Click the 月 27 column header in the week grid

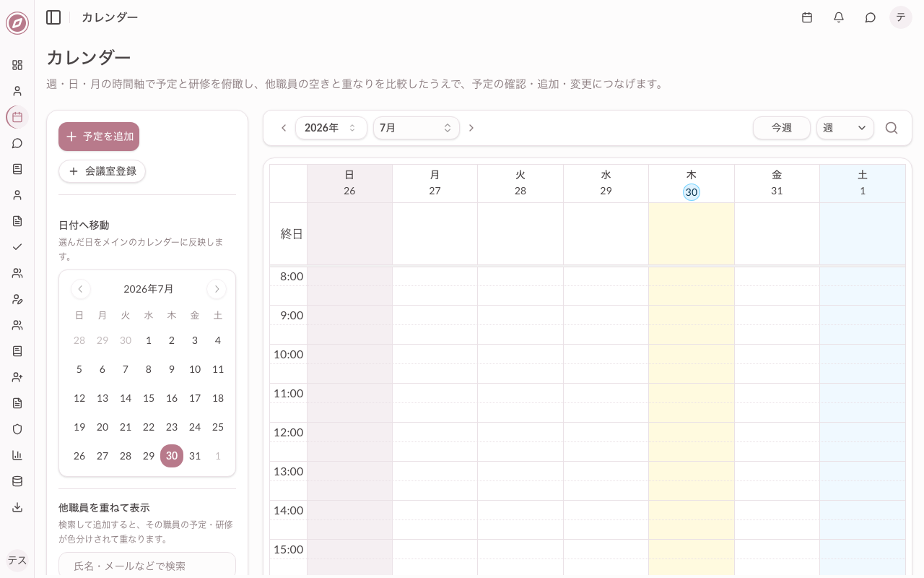click(x=435, y=184)
